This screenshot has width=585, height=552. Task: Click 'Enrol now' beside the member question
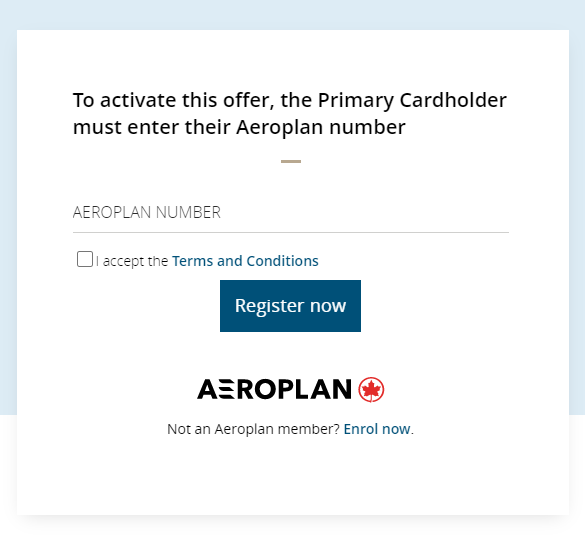click(377, 429)
